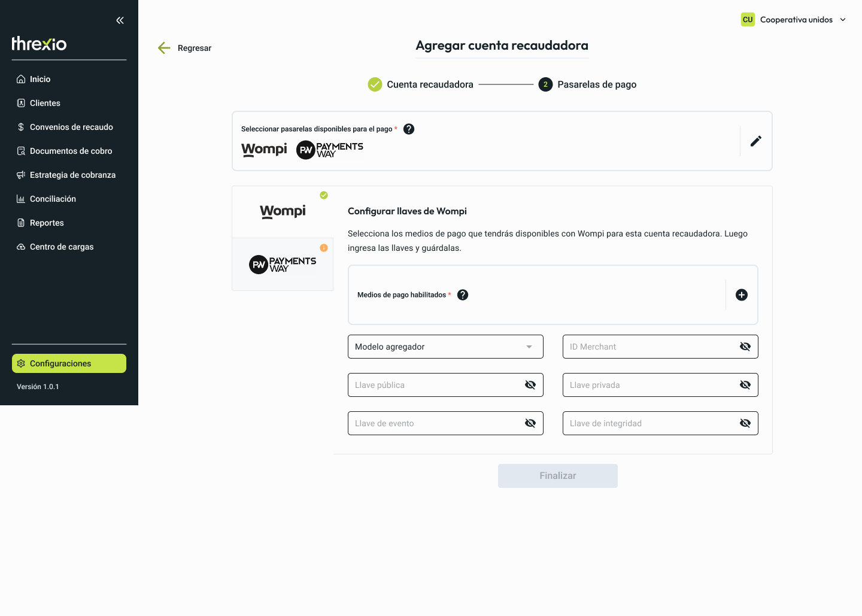Screen dimensions: 862x616
Task: Click the Cuenta recaudadora step label
Action: coord(430,84)
